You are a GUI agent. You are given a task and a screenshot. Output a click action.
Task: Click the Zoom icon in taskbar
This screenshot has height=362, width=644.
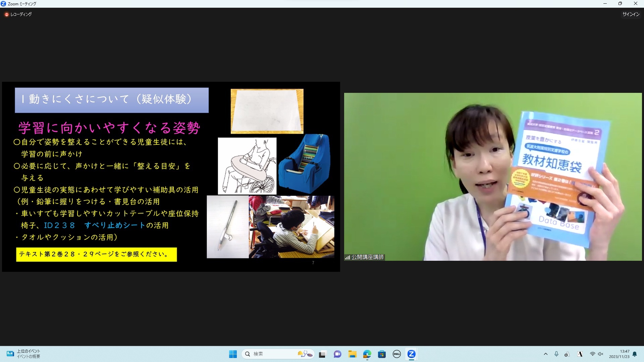coord(411,354)
